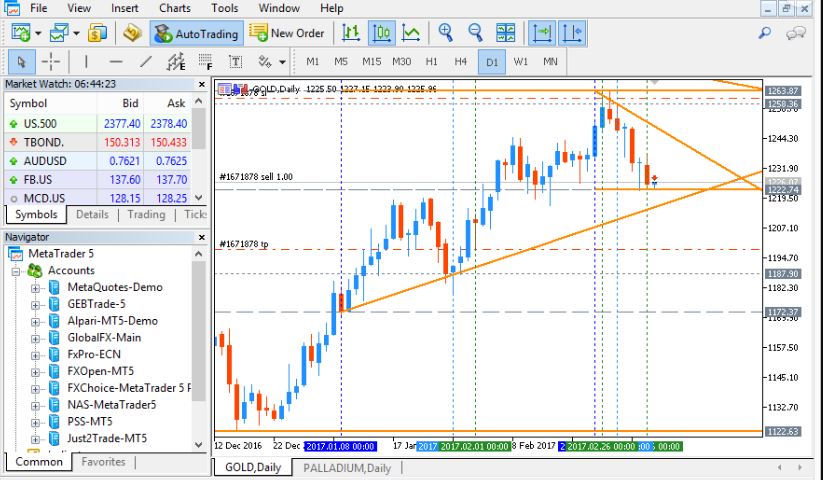Open the graphical objects dropdown arrow
823x480 pixels.
tap(282, 62)
